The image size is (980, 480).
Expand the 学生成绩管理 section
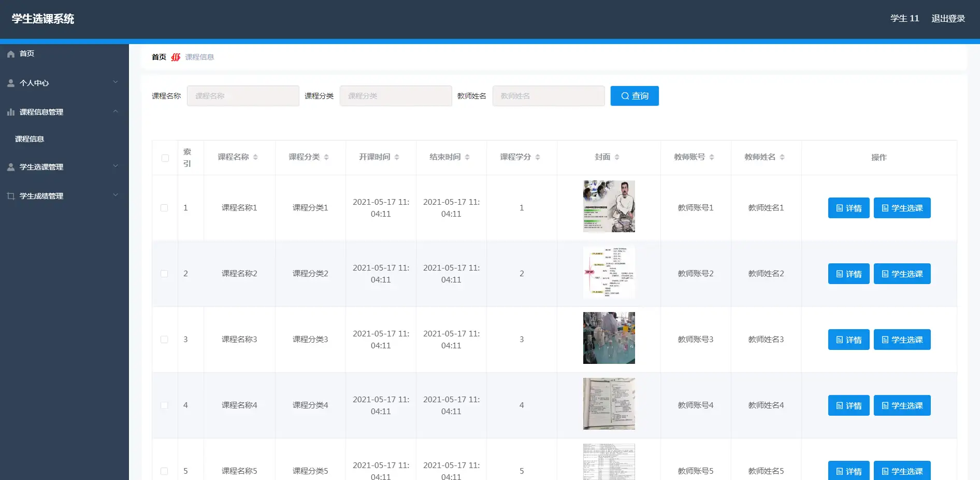click(x=116, y=195)
